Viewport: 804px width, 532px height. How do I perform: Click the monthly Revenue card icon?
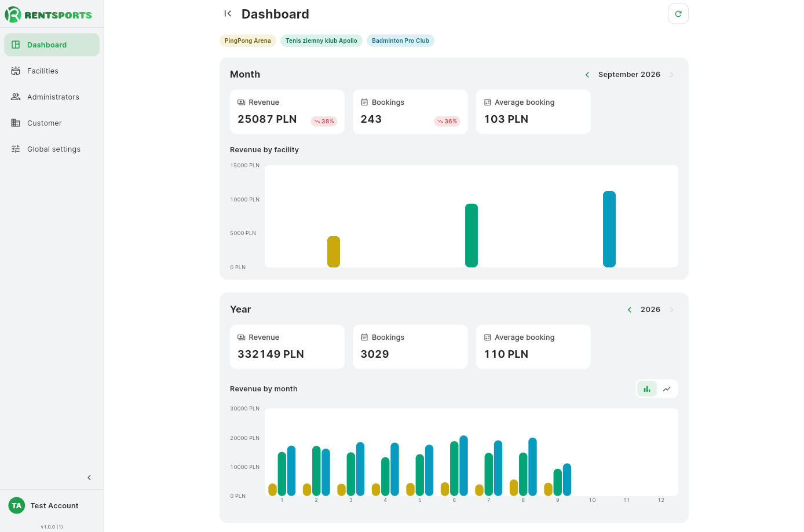click(x=242, y=102)
